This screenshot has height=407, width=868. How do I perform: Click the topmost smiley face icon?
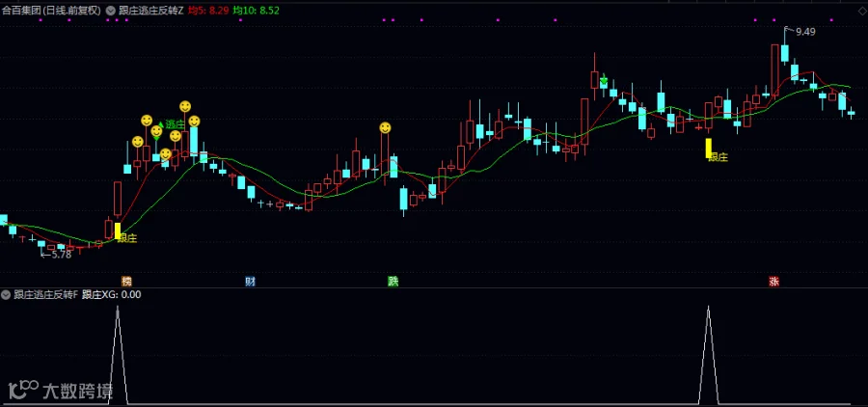pos(185,106)
